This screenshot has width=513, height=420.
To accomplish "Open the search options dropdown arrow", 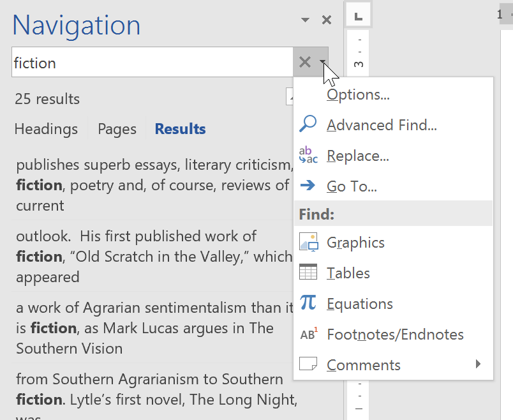I will pyautogui.click(x=323, y=62).
